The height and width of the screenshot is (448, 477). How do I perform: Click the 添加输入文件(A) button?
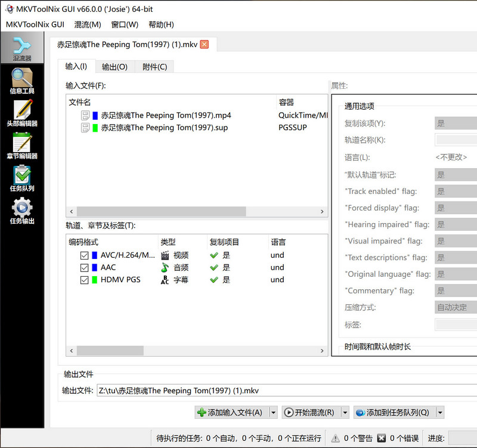coord(232,413)
